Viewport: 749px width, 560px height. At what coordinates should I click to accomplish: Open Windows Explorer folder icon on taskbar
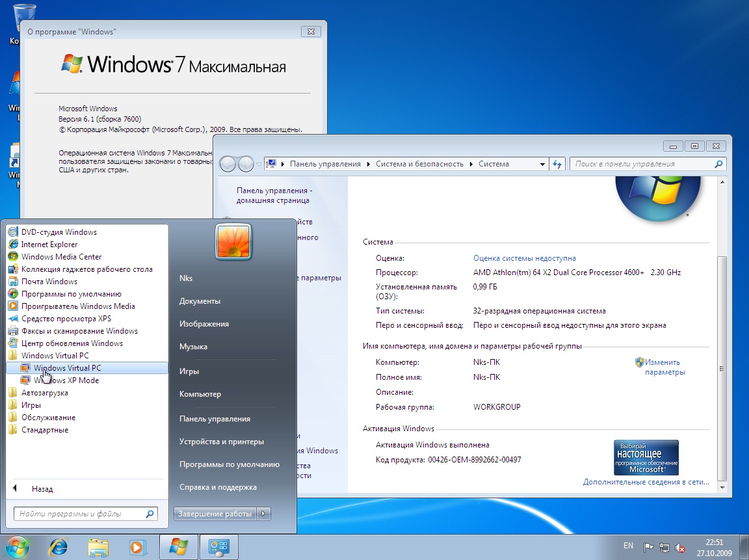click(x=98, y=547)
